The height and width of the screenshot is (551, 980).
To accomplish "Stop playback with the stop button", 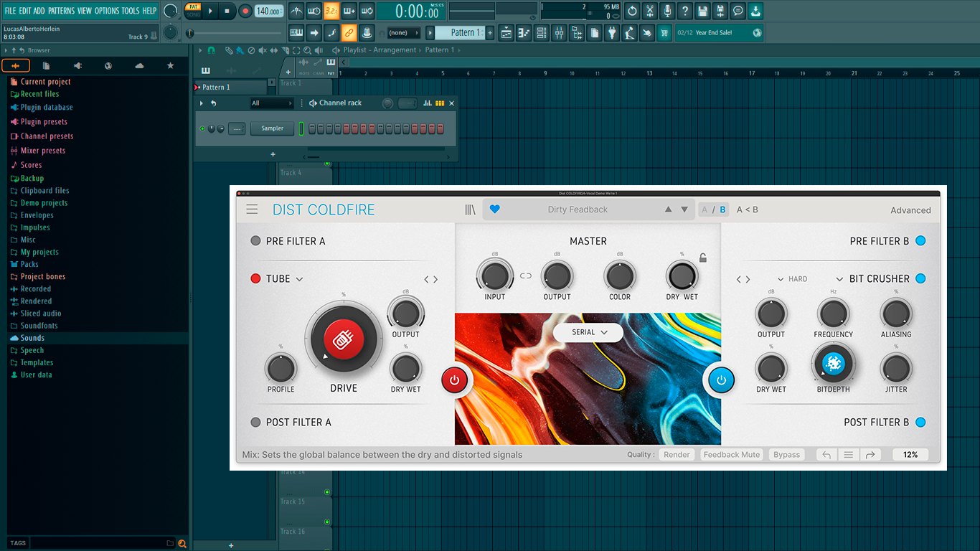I will (x=227, y=11).
